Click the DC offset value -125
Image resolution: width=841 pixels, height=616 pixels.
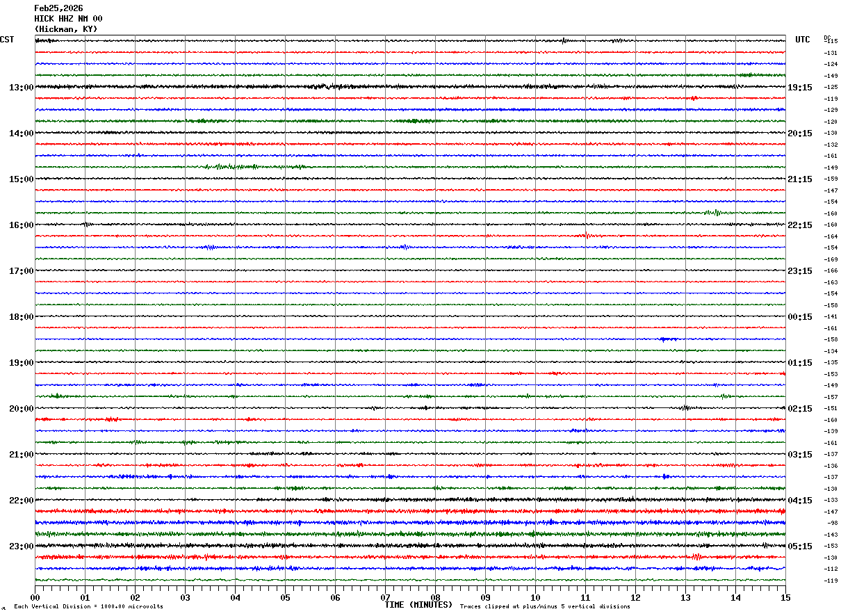(x=831, y=88)
